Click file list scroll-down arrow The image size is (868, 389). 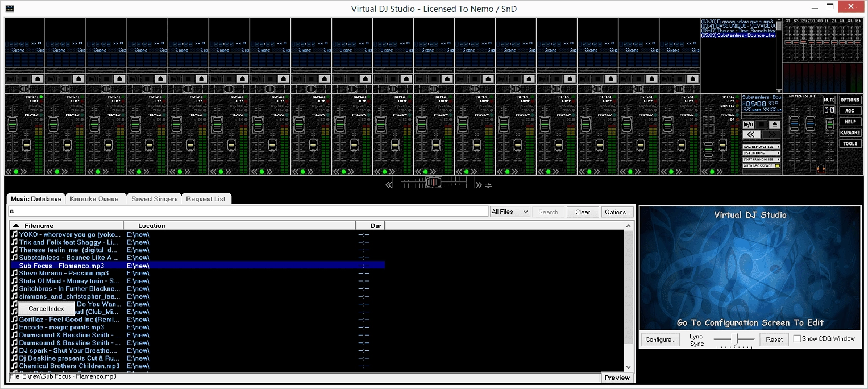[x=629, y=367]
